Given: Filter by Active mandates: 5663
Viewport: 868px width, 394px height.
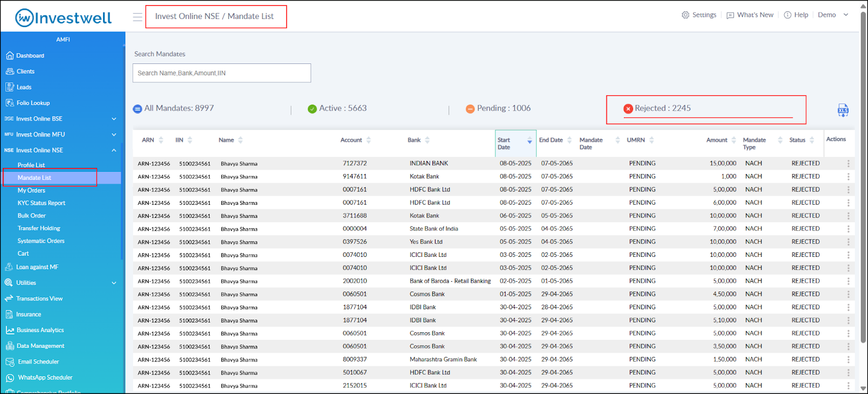Looking at the screenshot, I should coord(337,108).
